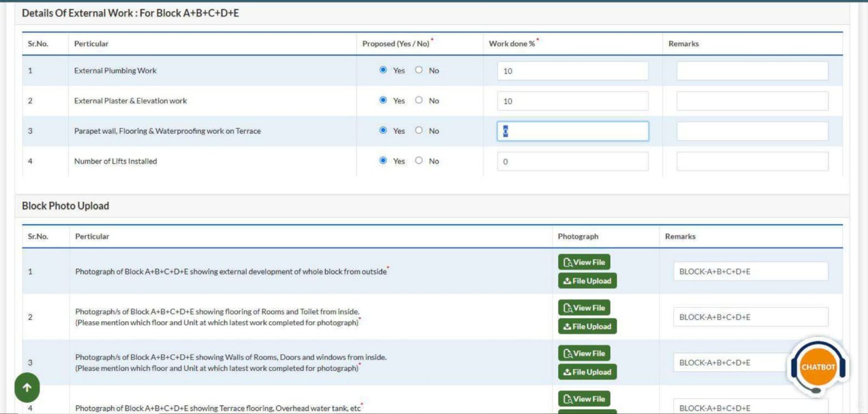Viewport: 868px width, 414px height.
Task: Click the orange Chatbot headset icon
Action: coord(818,367)
